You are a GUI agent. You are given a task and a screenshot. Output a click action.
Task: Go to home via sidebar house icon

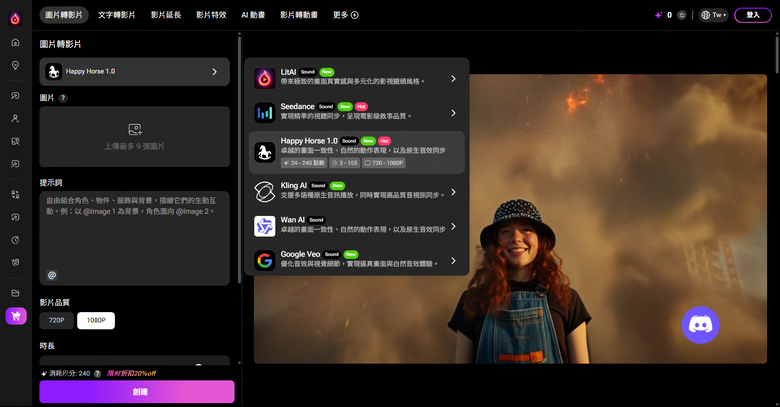(x=15, y=42)
